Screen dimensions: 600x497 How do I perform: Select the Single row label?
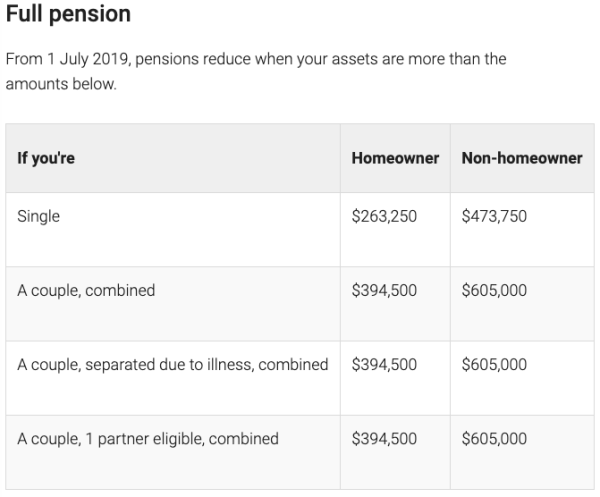coord(39,216)
